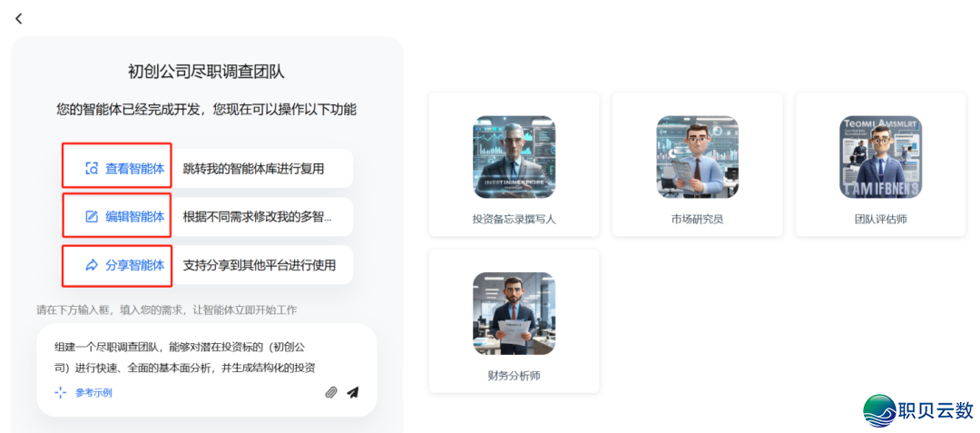Image resolution: width=980 pixels, height=433 pixels.
Task: Click the 市场研究员 card label
Action: [x=697, y=220]
